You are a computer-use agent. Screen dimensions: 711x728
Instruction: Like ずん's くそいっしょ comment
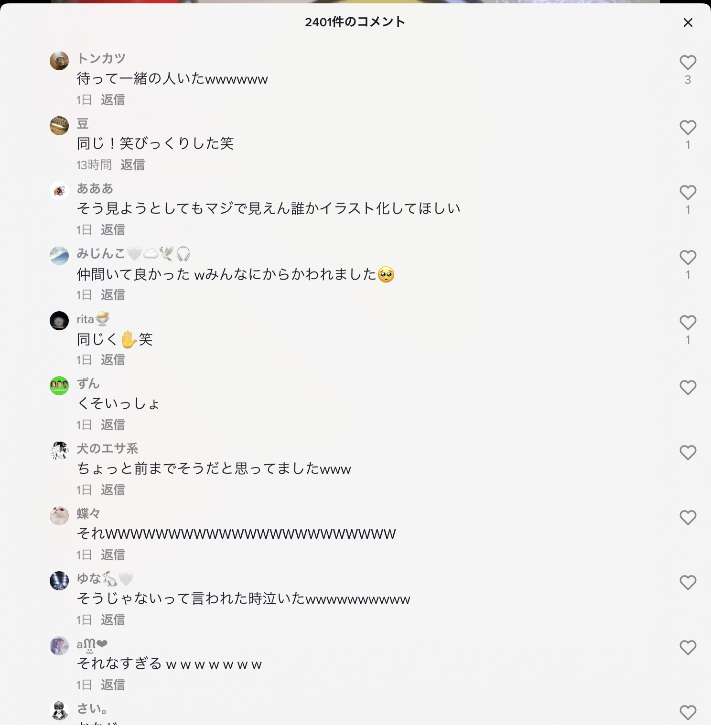pos(688,388)
